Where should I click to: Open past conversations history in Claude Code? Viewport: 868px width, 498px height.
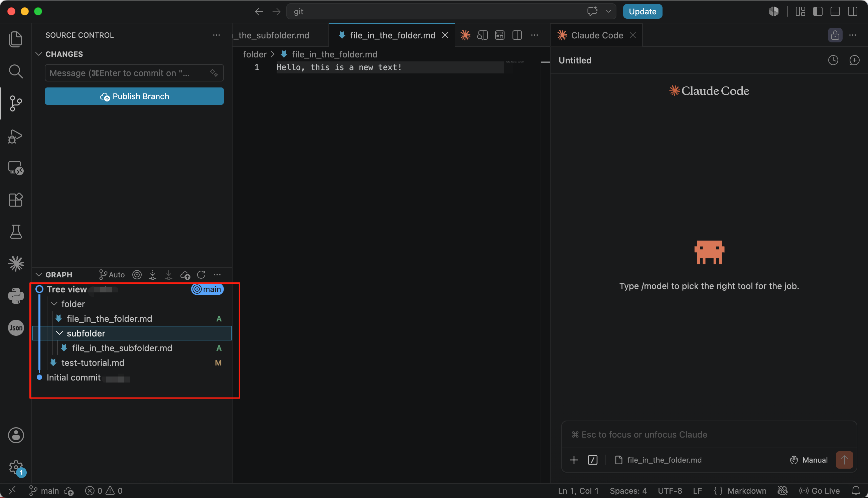(833, 60)
